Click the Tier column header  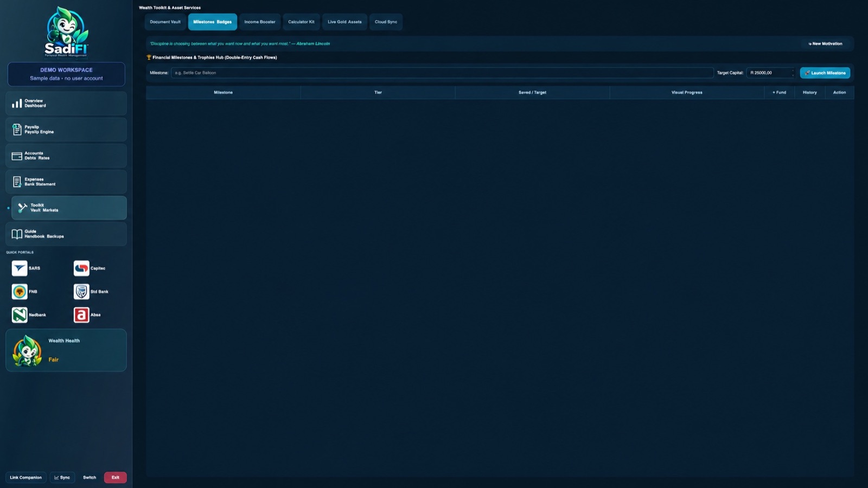tap(378, 92)
